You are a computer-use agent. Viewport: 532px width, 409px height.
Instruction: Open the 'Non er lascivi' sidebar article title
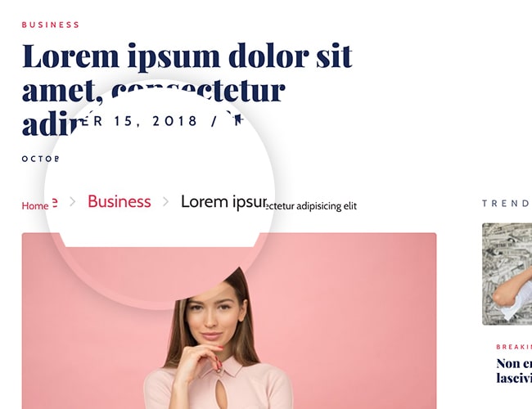click(514, 371)
